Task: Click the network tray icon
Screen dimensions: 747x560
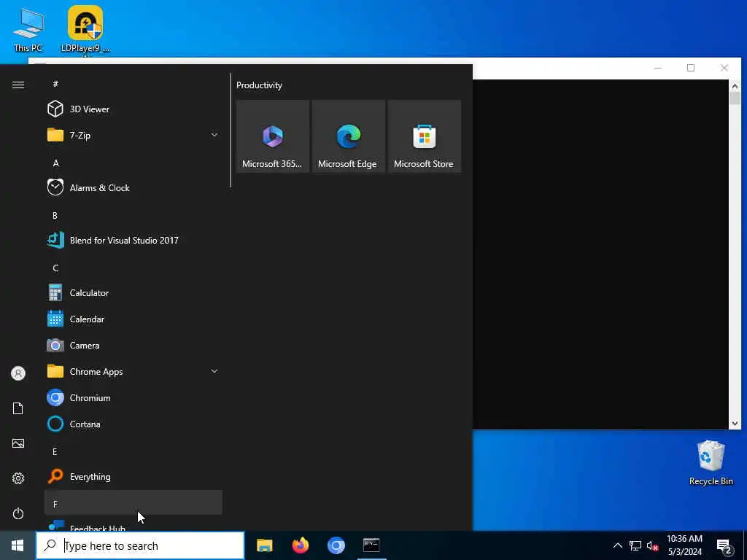Action: (x=635, y=545)
